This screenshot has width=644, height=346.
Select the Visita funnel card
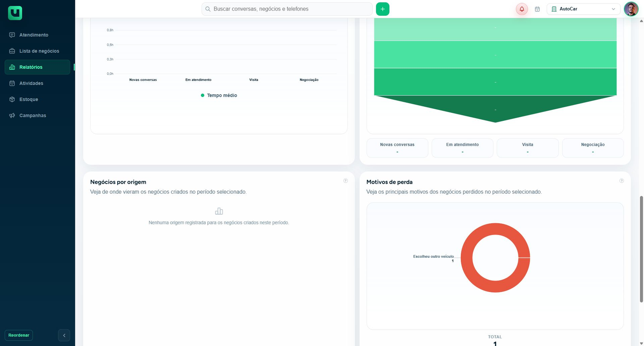click(x=528, y=148)
